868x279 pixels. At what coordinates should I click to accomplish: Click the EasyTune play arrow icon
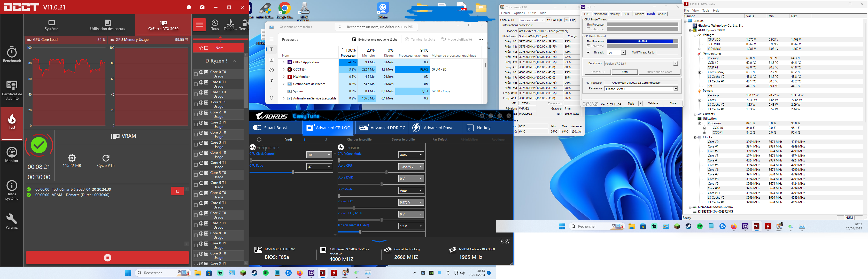pyautogui.click(x=501, y=242)
